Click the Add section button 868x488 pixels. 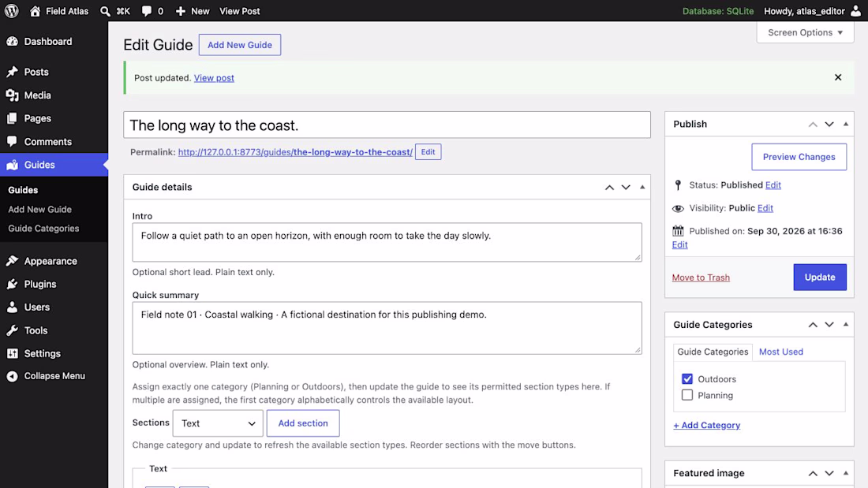pyautogui.click(x=303, y=423)
